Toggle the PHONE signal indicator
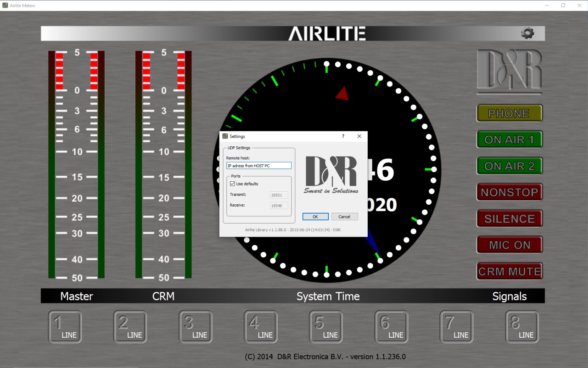Image resolution: width=588 pixels, height=368 pixels. (x=510, y=113)
